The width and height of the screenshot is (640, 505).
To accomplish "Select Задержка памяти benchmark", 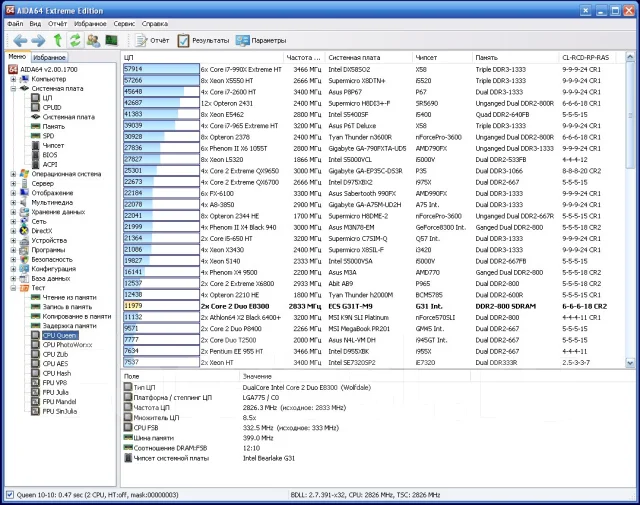I will pos(69,326).
